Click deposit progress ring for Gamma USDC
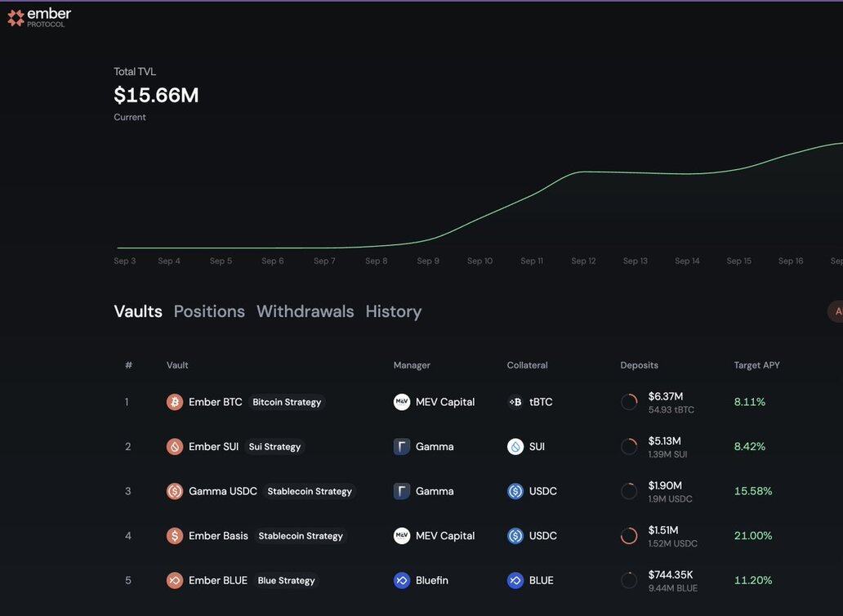The width and height of the screenshot is (843, 616). click(x=629, y=491)
